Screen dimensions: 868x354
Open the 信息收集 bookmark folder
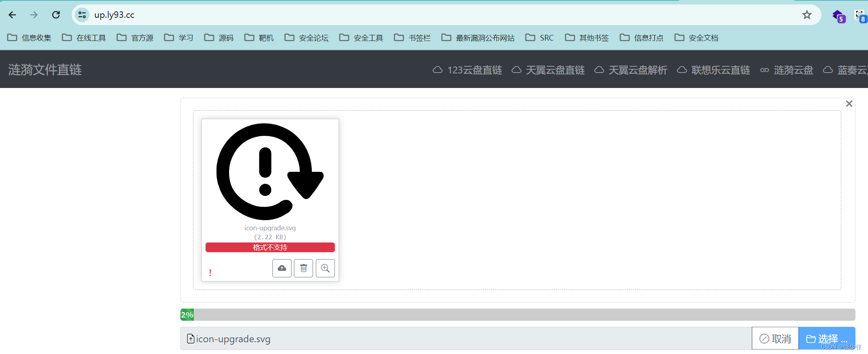click(x=30, y=38)
